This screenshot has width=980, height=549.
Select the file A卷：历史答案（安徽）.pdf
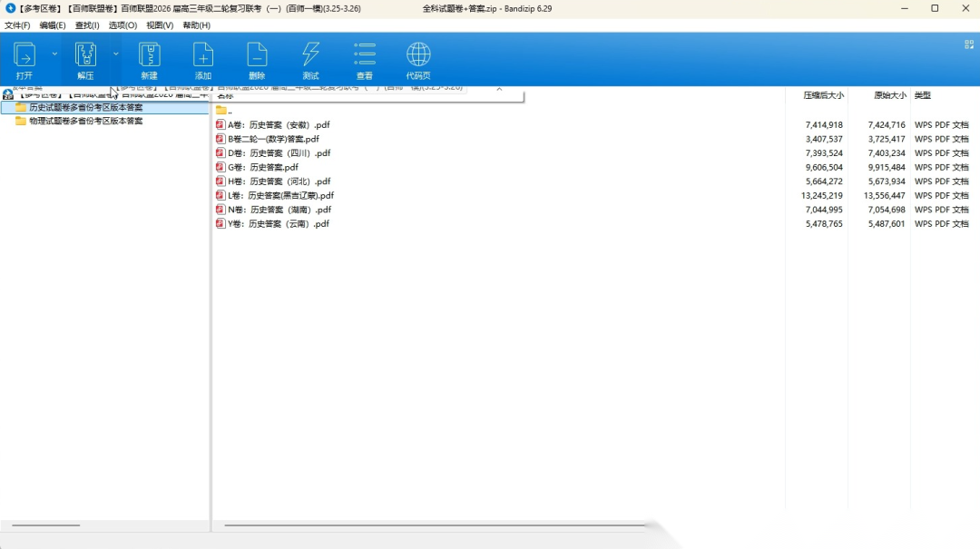coord(279,125)
